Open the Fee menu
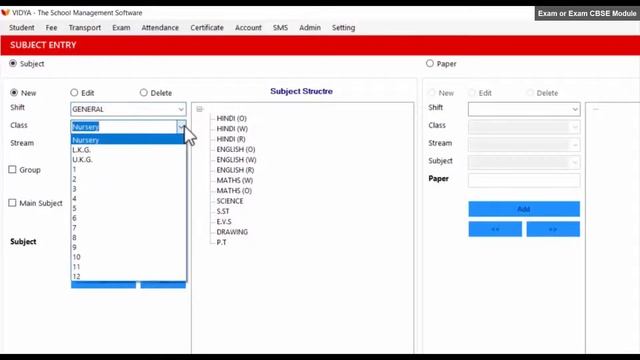Image resolution: width=640 pixels, height=360 pixels. click(51, 28)
